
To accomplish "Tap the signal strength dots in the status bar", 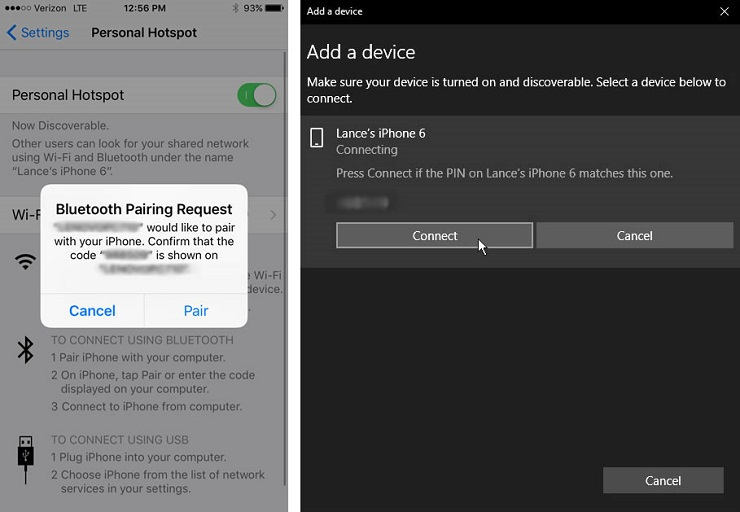I will [17, 8].
